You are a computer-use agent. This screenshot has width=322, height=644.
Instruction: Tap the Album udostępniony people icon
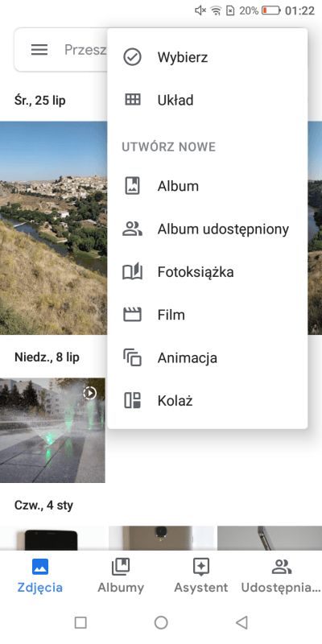(132, 229)
